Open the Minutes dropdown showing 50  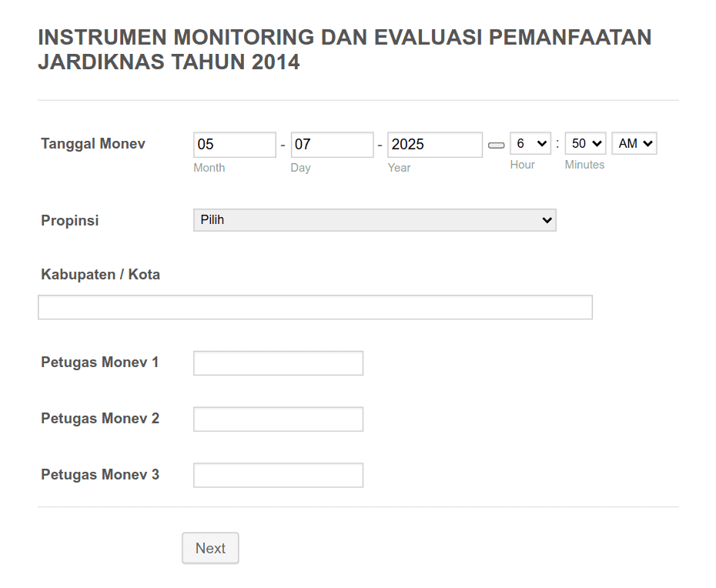tap(584, 143)
